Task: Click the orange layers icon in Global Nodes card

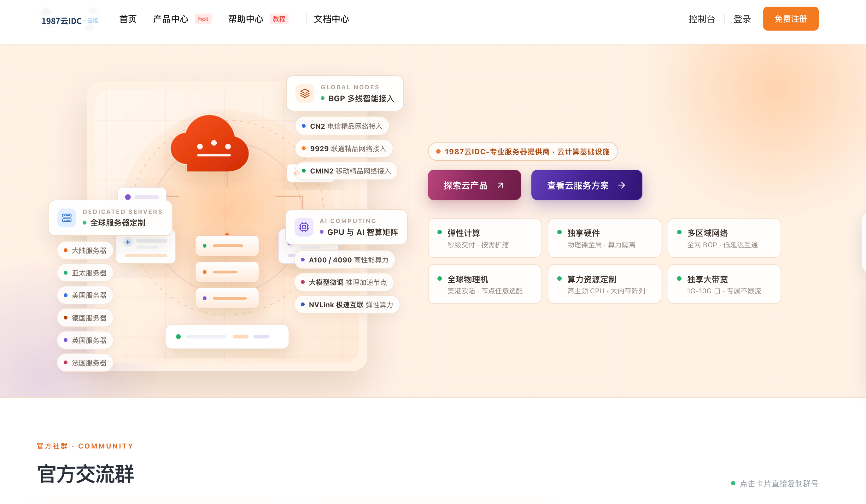Action: tap(305, 93)
